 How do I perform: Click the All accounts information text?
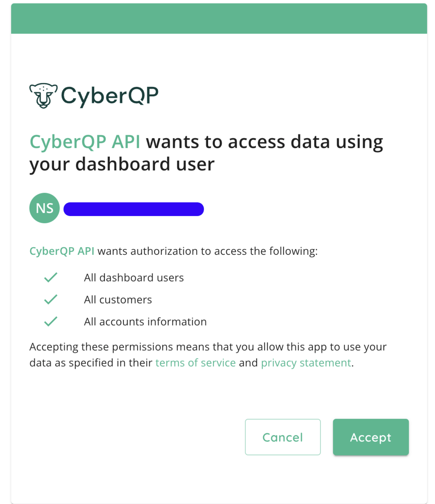pyautogui.click(x=145, y=322)
